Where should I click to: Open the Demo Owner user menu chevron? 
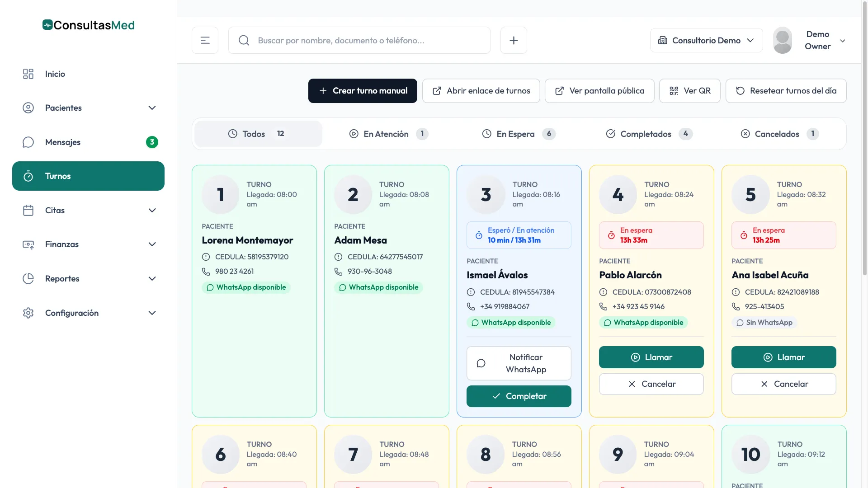click(x=843, y=41)
